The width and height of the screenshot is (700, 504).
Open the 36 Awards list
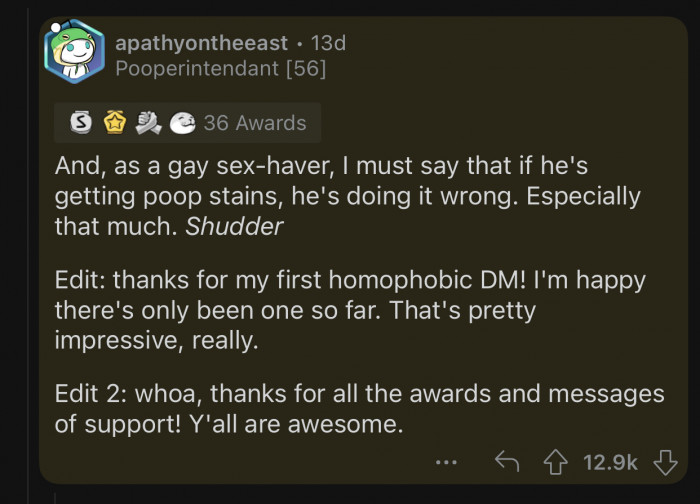tap(254, 123)
